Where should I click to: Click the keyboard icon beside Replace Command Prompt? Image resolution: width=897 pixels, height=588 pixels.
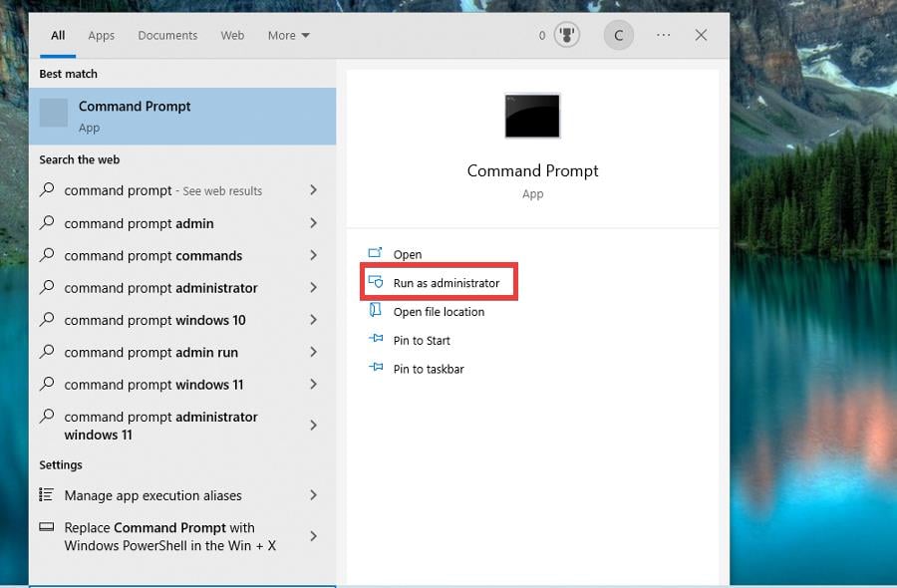point(46,527)
